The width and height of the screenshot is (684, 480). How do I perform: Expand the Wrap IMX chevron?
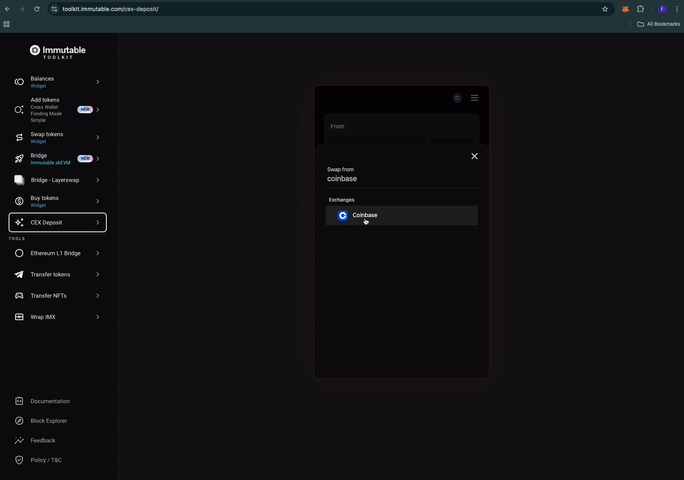coord(98,317)
